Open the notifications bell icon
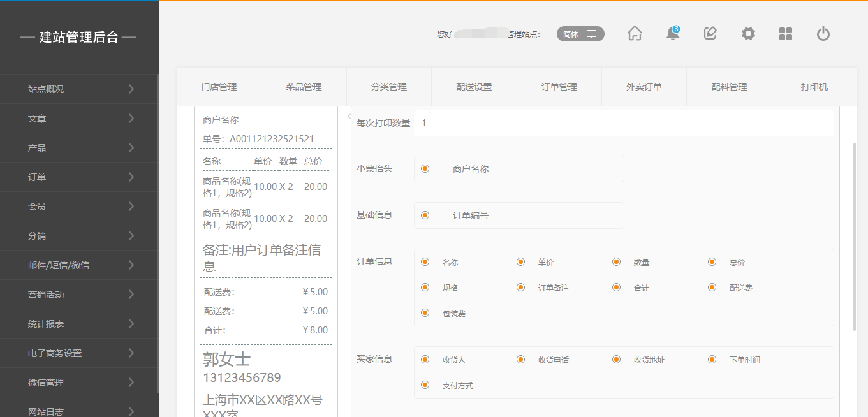The height and width of the screenshot is (417, 868). 672,34
